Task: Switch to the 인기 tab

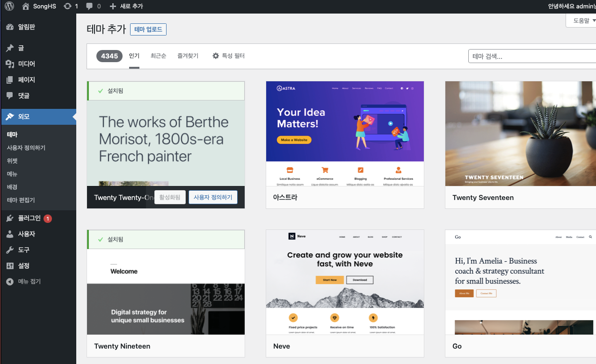Action: (134, 56)
